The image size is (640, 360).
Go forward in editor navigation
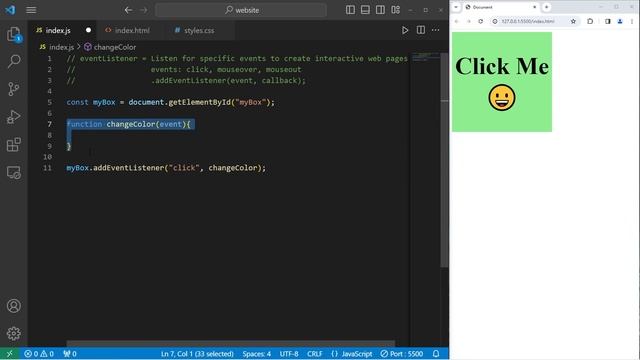point(144,10)
